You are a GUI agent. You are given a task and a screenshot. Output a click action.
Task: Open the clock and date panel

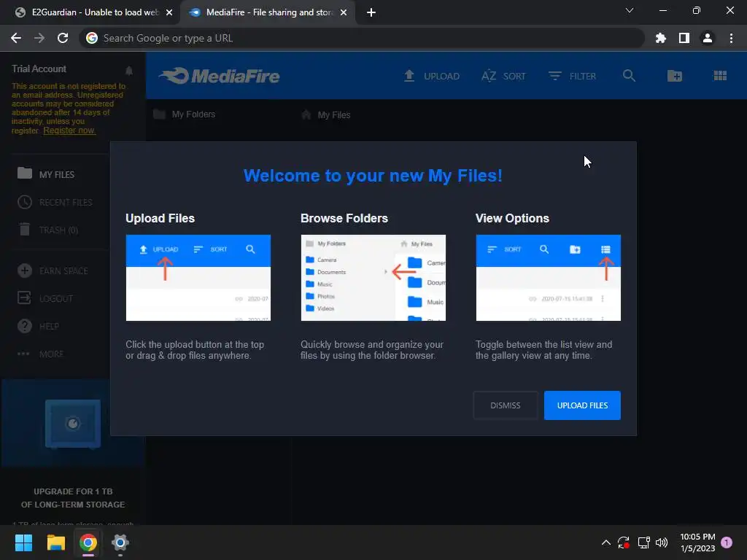(697, 542)
